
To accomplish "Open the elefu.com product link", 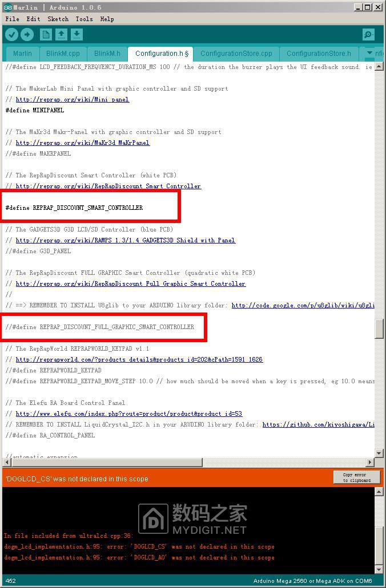I will (x=129, y=414).
